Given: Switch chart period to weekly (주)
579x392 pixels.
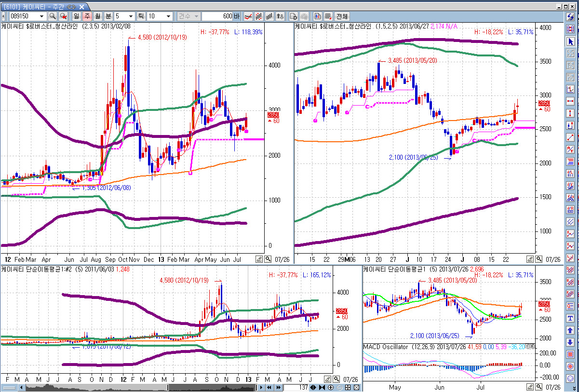Looking at the screenshot, I should pos(87,16).
